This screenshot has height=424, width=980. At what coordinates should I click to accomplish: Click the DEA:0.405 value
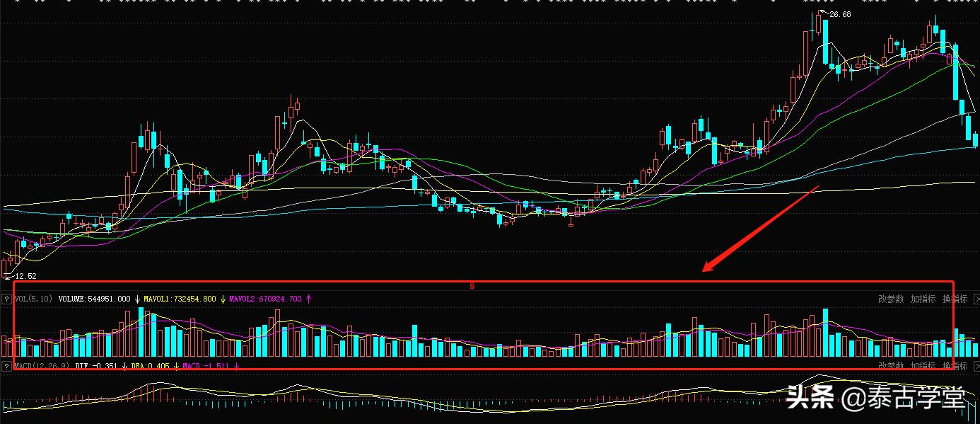151,366
